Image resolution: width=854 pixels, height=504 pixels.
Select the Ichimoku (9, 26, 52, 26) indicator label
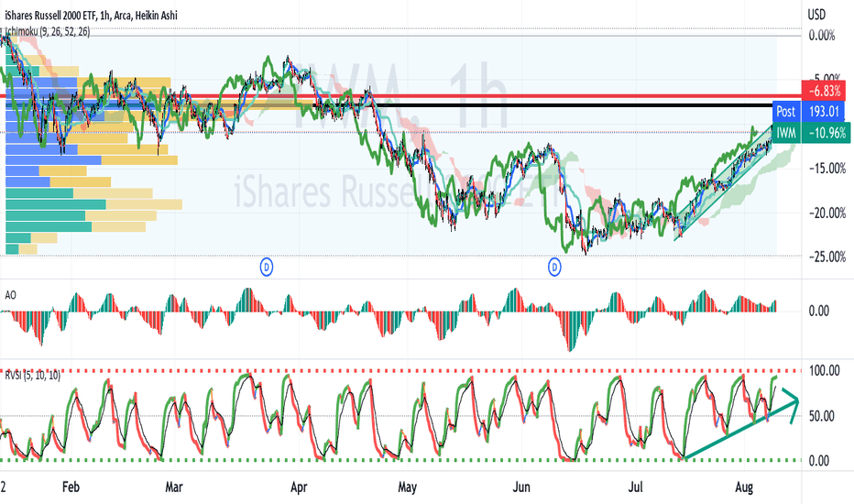pos(48,31)
